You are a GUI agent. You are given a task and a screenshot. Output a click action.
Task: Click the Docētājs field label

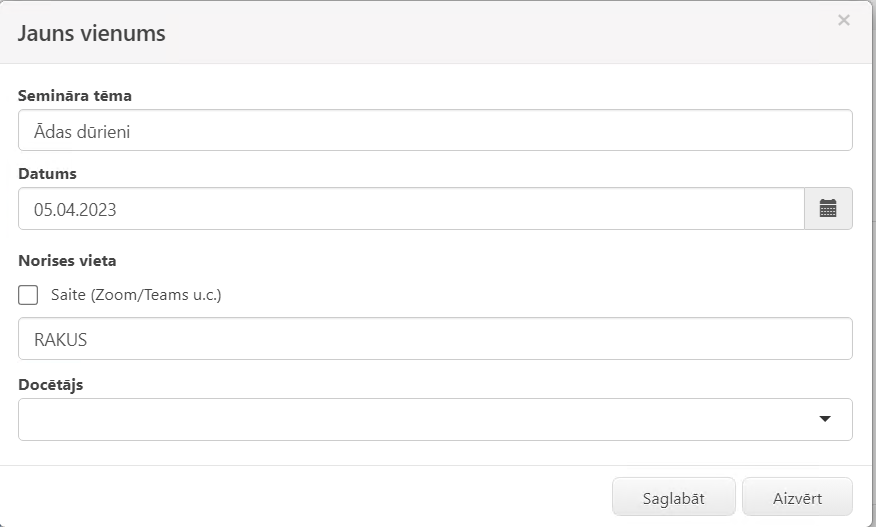(x=51, y=385)
